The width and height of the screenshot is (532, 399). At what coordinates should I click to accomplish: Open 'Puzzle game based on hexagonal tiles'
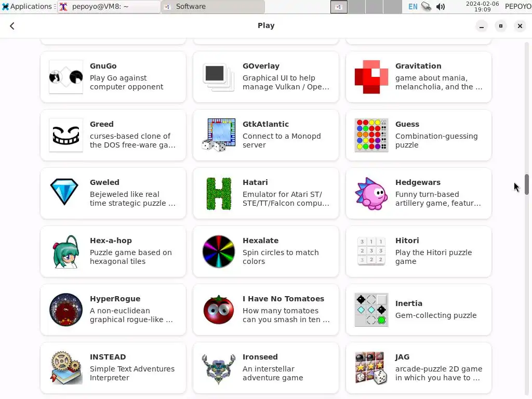click(x=130, y=257)
